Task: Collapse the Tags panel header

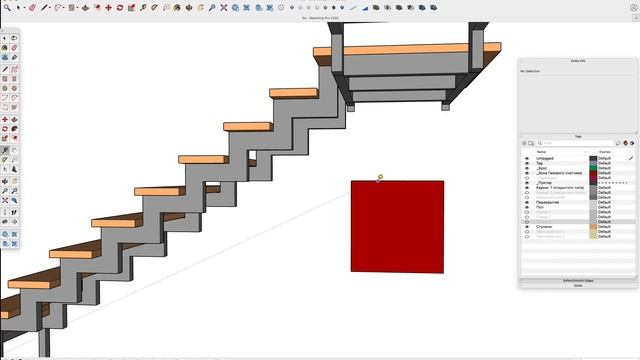Action: point(578,137)
